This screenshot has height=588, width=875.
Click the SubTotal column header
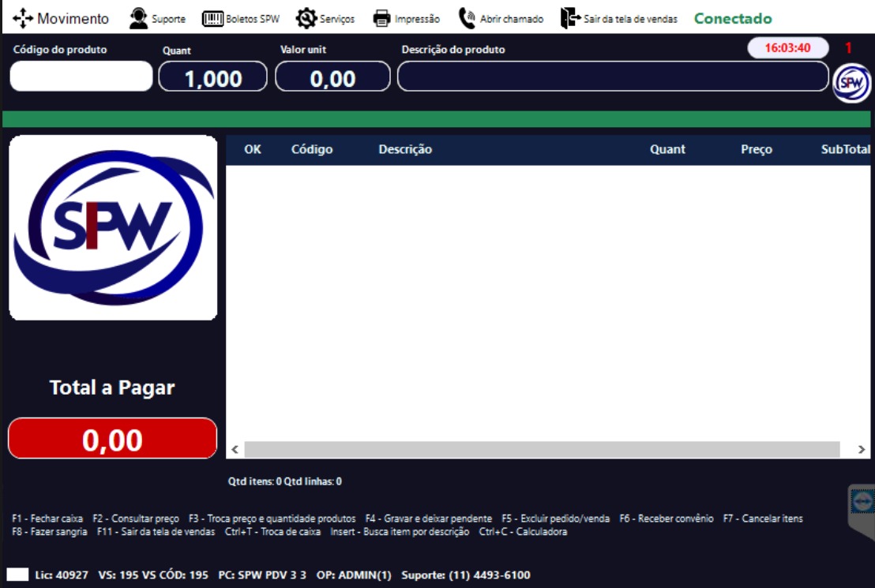845,149
